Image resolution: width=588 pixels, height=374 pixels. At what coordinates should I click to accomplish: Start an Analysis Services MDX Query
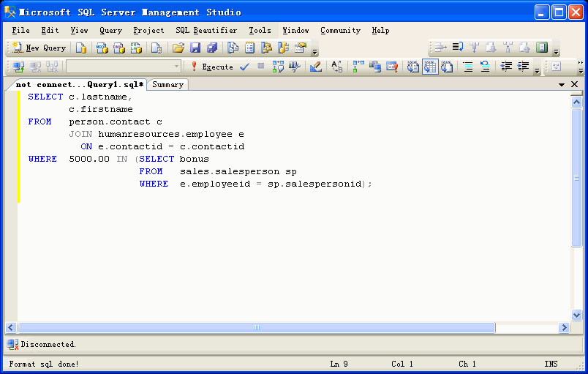click(x=102, y=48)
